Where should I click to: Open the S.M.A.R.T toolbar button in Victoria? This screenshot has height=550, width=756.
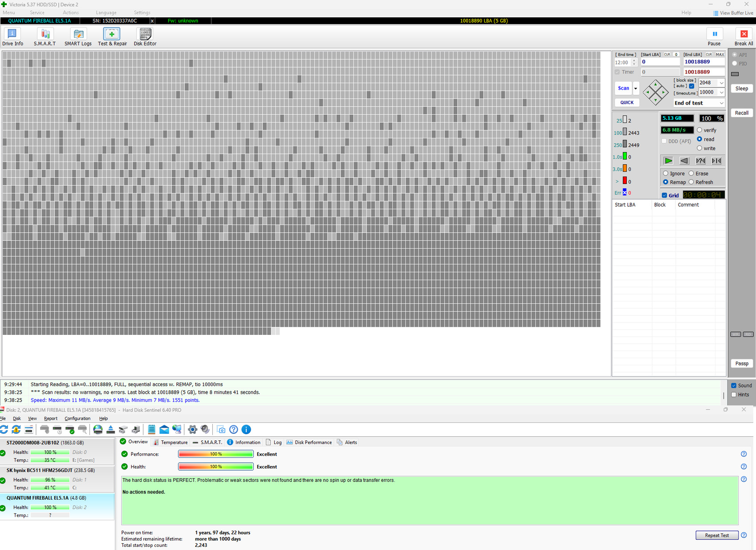[x=45, y=37]
